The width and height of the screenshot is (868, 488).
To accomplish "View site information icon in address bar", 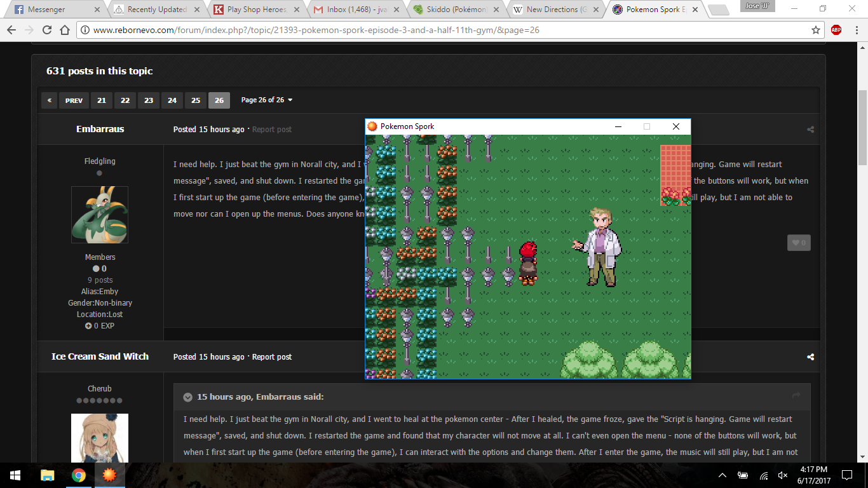I will coord(85,30).
